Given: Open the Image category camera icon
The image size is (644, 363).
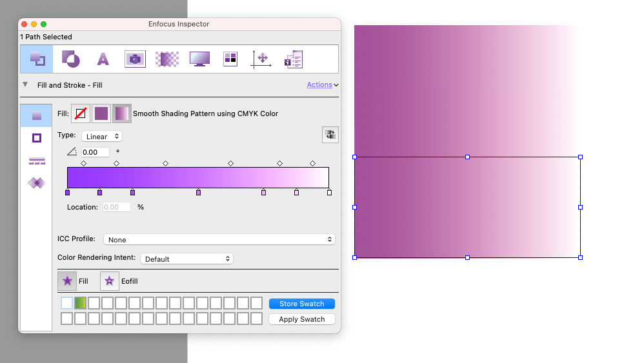Looking at the screenshot, I should coord(135,59).
